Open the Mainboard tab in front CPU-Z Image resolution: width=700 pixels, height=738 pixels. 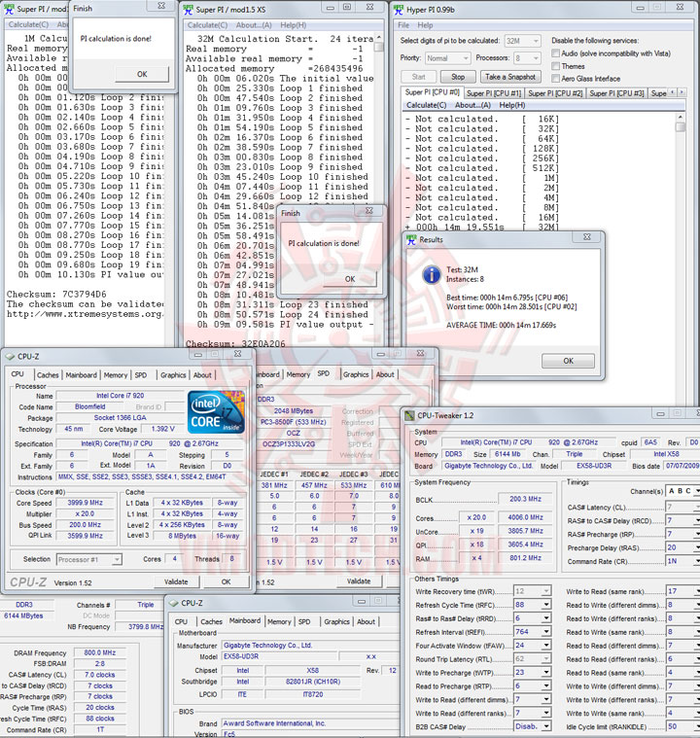tap(81, 375)
